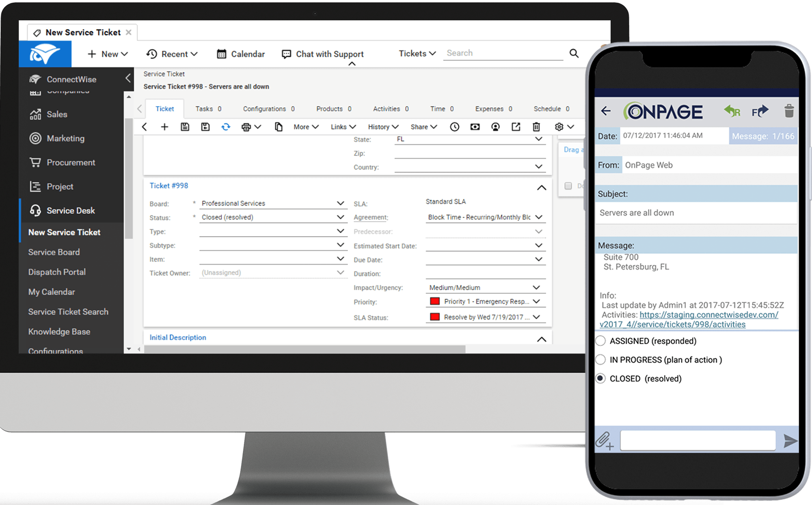Tap the trash icon in OnPage

tap(788, 111)
